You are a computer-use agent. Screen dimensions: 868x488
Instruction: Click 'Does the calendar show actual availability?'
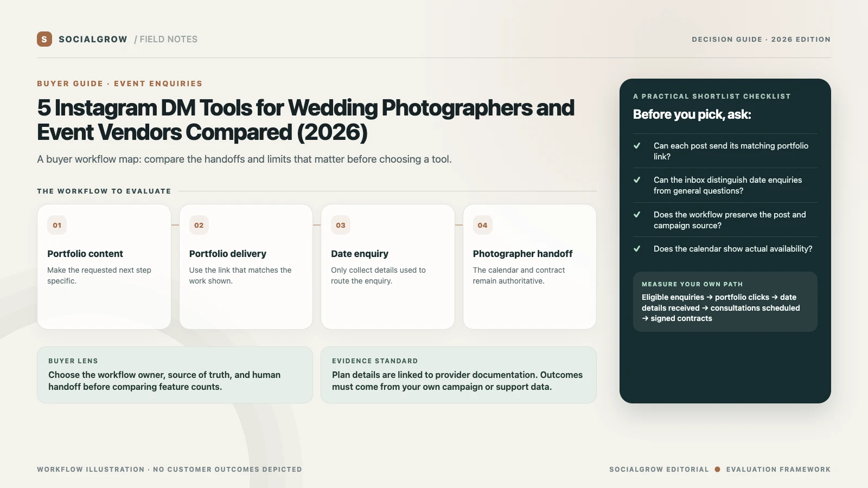point(733,249)
